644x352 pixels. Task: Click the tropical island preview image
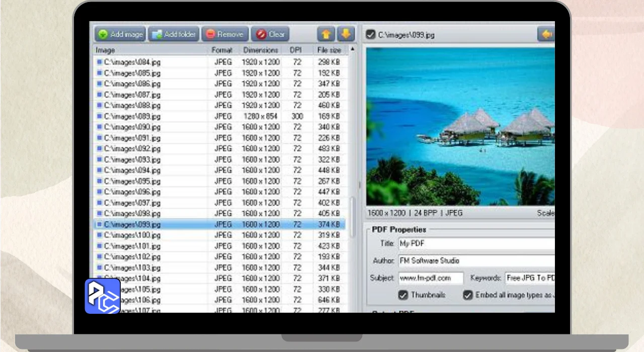click(x=460, y=127)
